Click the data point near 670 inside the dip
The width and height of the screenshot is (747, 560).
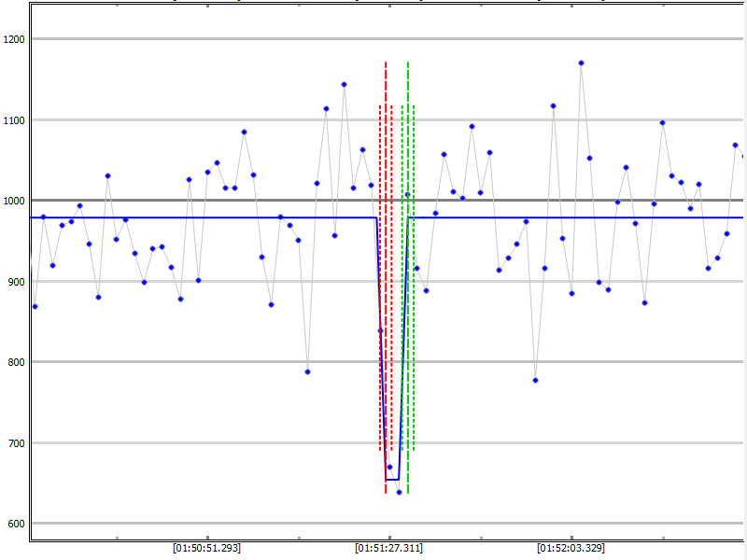pos(389,467)
